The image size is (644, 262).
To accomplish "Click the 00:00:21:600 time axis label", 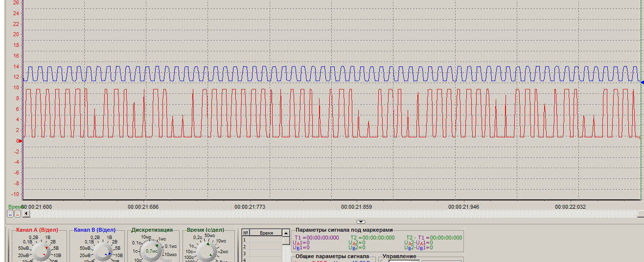I will coord(37,207).
